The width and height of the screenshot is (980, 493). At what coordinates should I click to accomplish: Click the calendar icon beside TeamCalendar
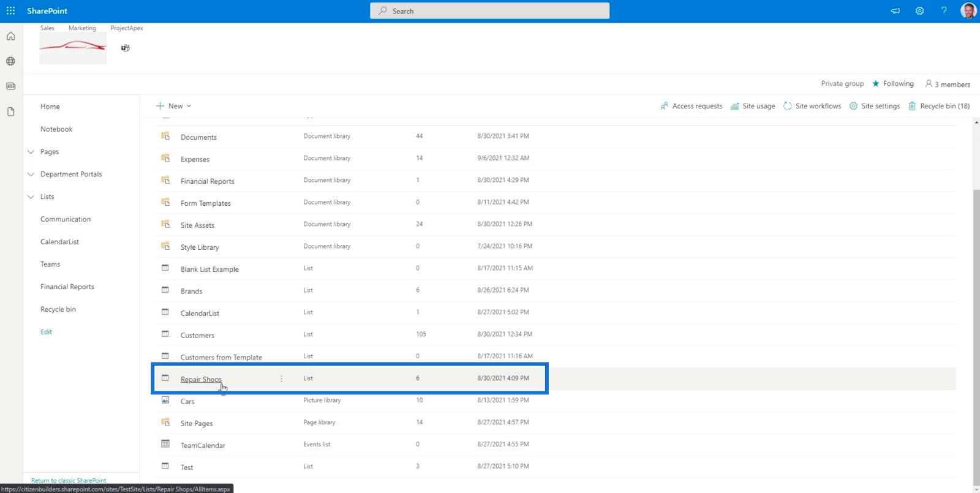pos(165,444)
